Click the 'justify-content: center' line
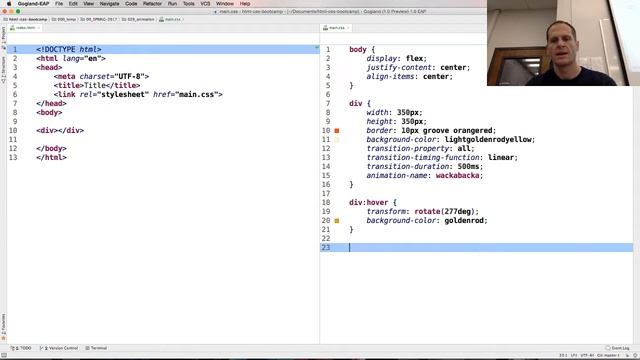The image size is (640, 360). click(418, 67)
